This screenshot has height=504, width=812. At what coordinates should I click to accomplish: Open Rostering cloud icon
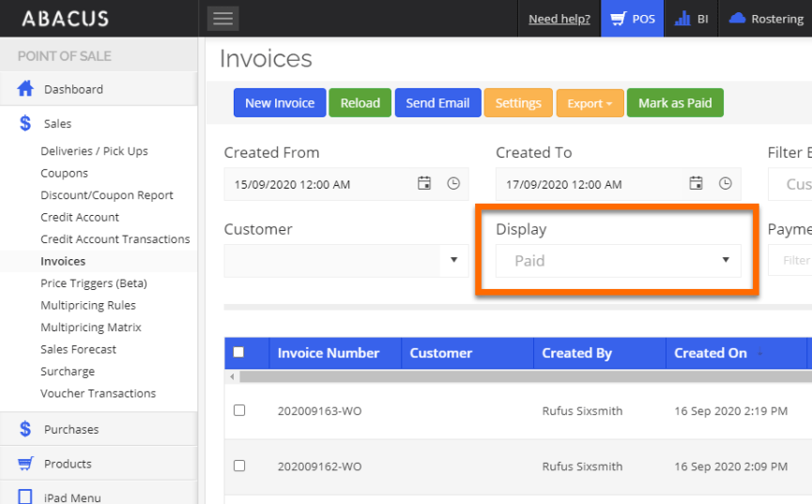[x=737, y=19]
